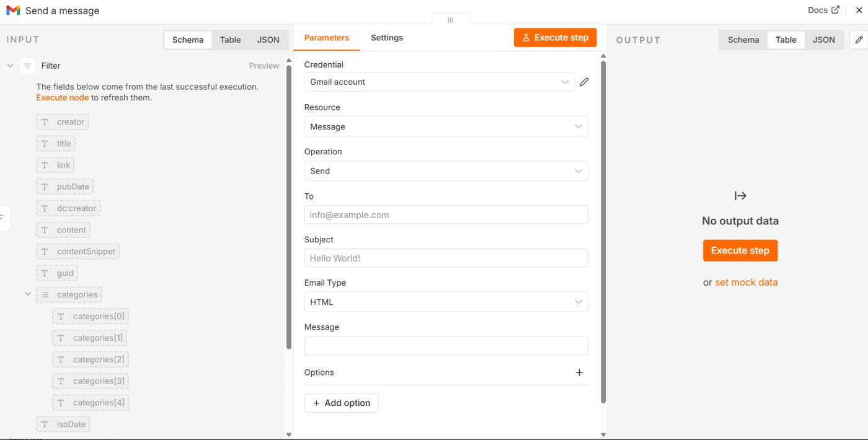868x440 pixels.
Task: Open the Settings tab
Action: (x=387, y=38)
